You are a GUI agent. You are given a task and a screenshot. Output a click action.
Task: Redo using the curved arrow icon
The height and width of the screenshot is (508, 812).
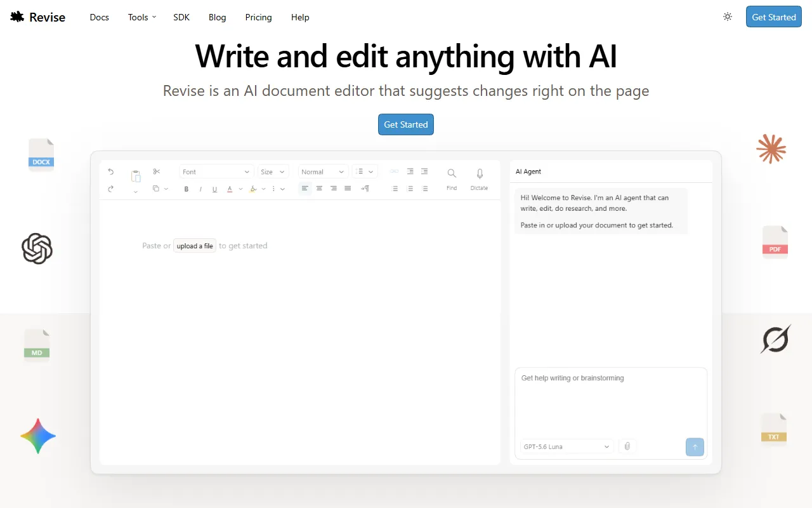click(111, 189)
